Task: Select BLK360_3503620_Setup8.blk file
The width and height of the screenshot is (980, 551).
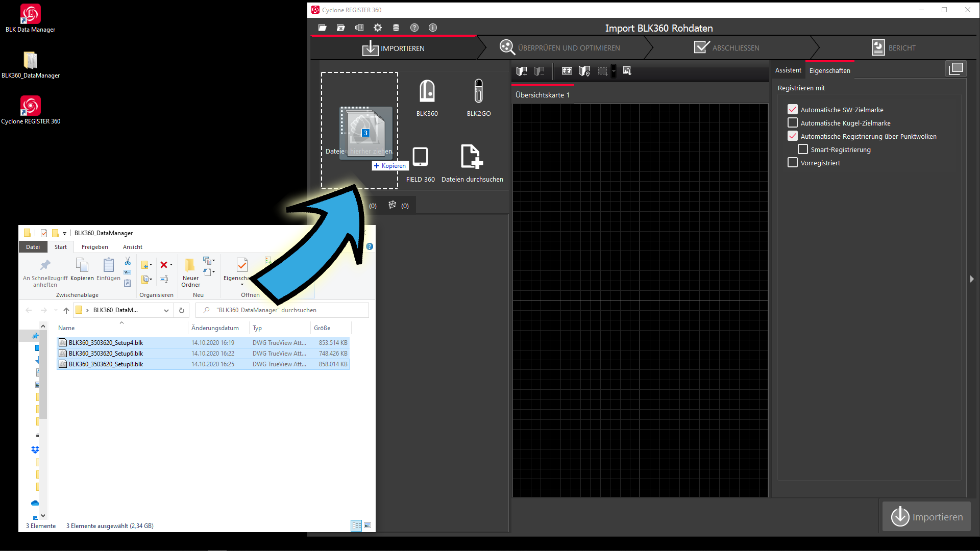Action: [x=203, y=364]
